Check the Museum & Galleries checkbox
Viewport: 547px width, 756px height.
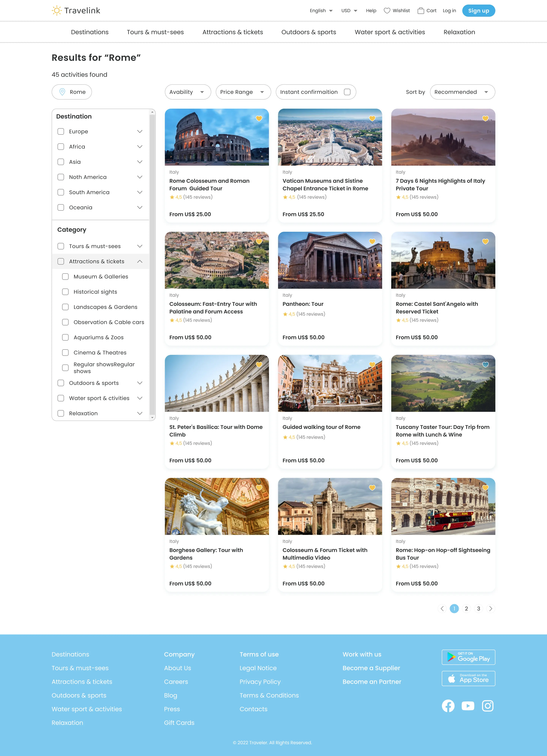65,276
